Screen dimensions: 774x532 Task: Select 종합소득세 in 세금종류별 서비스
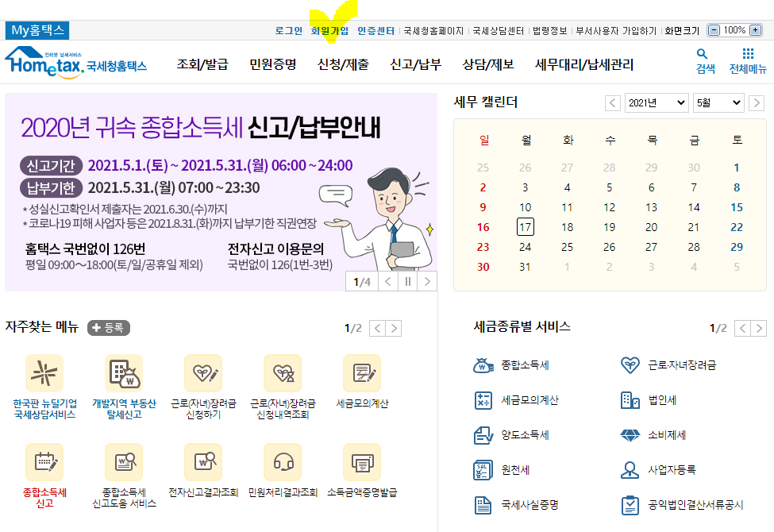point(511,365)
